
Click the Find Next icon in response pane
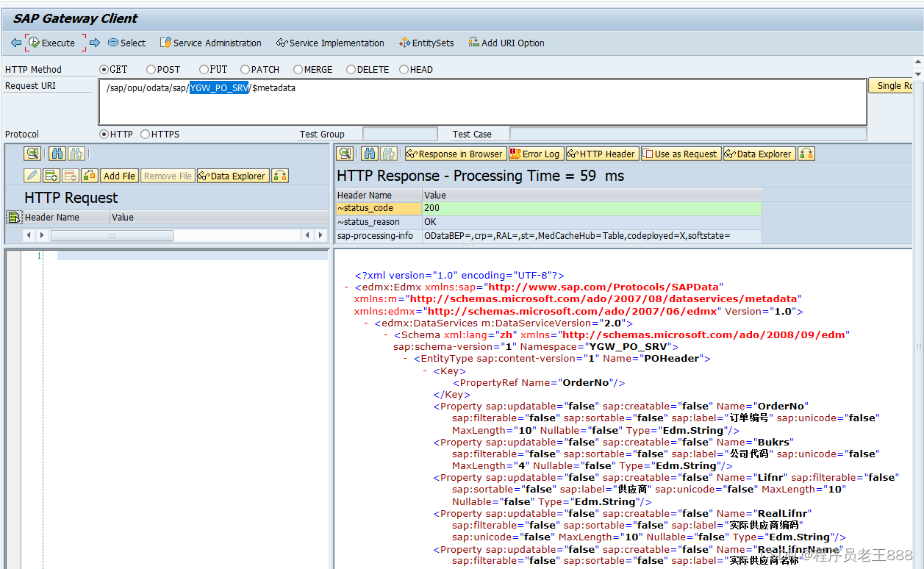tap(389, 154)
